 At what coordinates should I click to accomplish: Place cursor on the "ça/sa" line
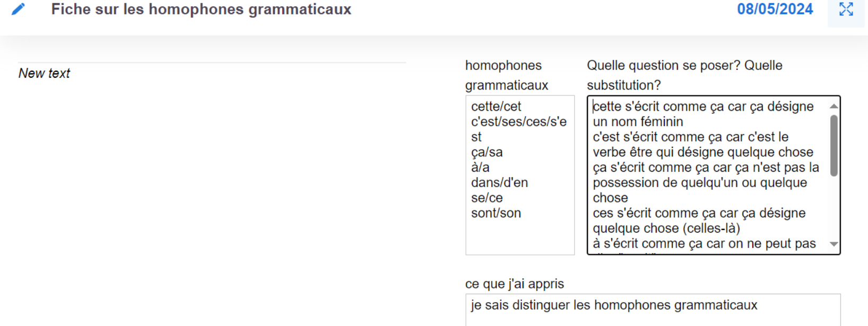tap(487, 152)
